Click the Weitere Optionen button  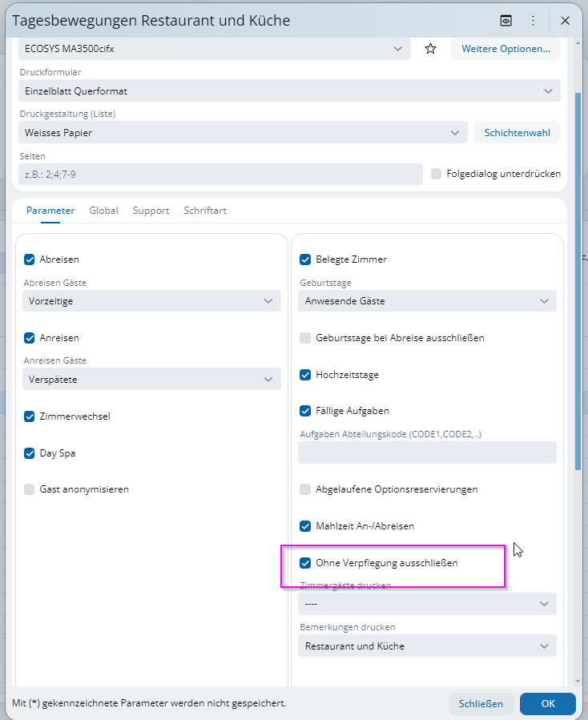(x=505, y=49)
